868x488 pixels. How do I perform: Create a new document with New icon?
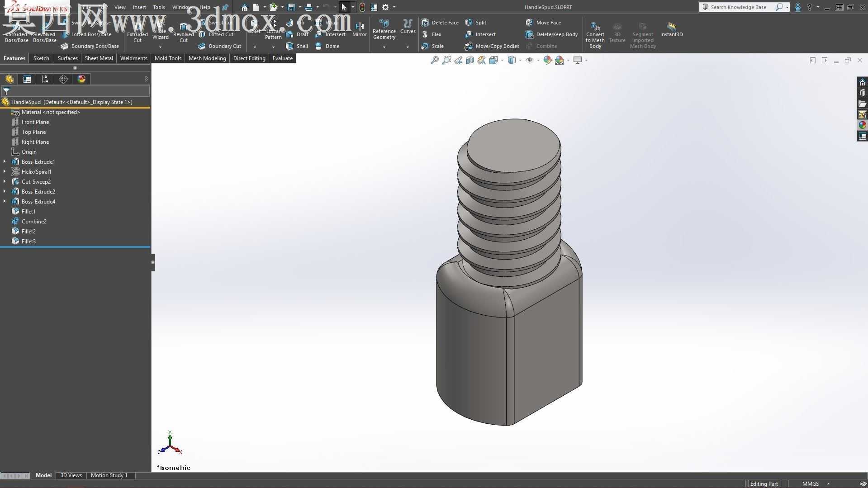[x=256, y=7]
